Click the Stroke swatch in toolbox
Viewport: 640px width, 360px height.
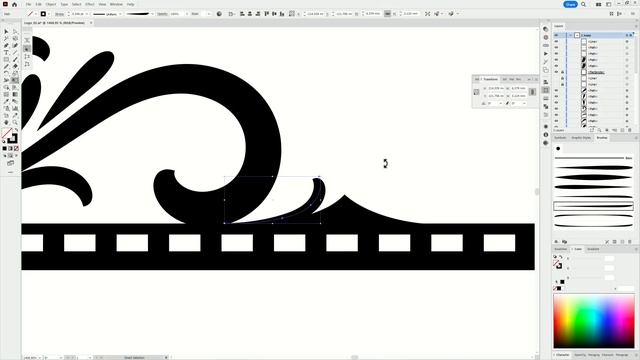12,139
